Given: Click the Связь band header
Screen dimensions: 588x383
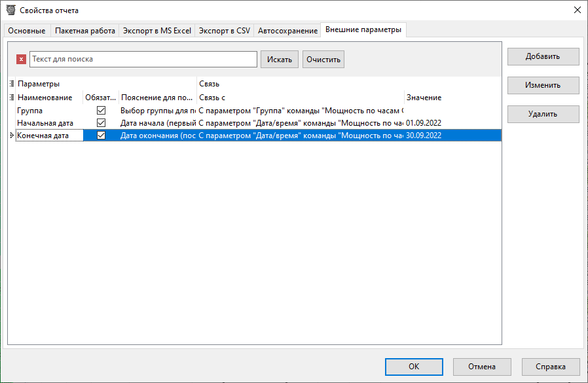Looking at the screenshot, I should coord(349,84).
